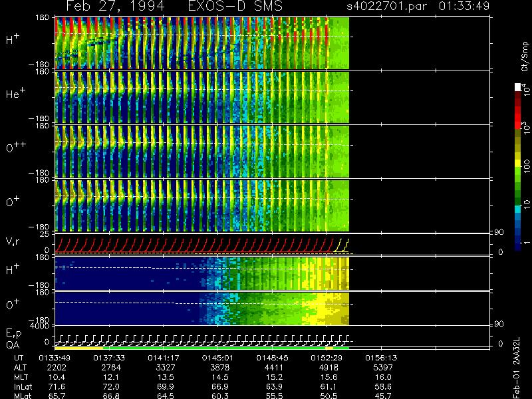Click altitude value '5397'
Image resolution: width=532 pixels, height=399 pixels.
pyautogui.click(x=383, y=368)
